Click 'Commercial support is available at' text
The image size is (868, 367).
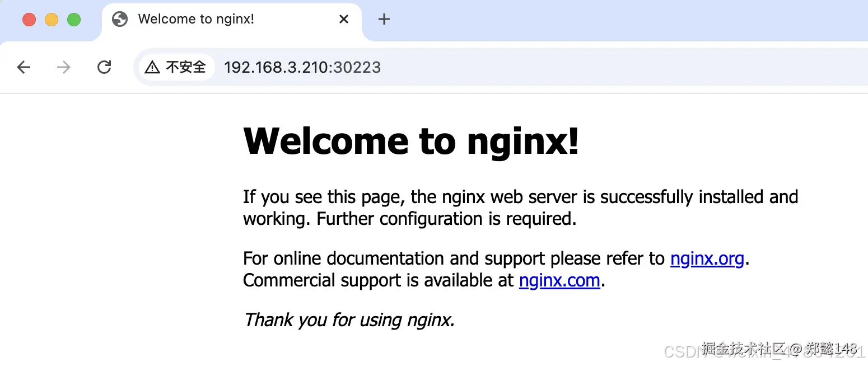coord(379,280)
